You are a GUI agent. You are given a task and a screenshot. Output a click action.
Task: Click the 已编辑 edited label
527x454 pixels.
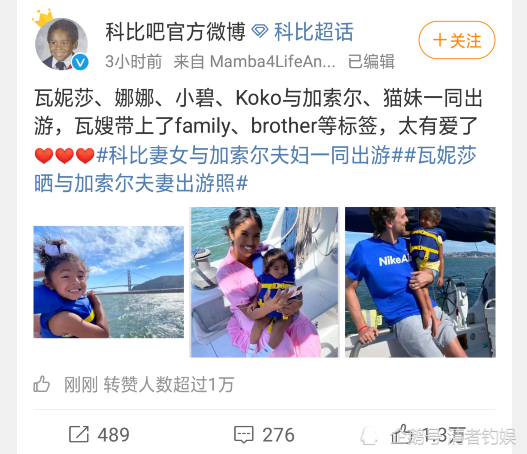coord(371,61)
